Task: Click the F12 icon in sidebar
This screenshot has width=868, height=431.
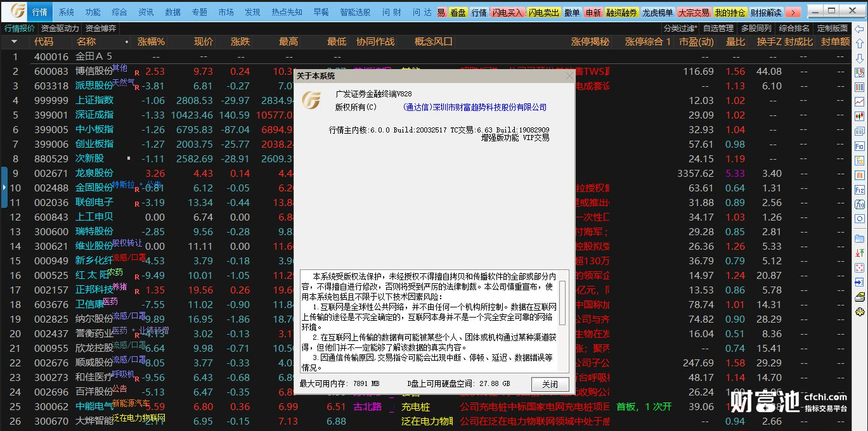Action: click(x=860, y=190)
